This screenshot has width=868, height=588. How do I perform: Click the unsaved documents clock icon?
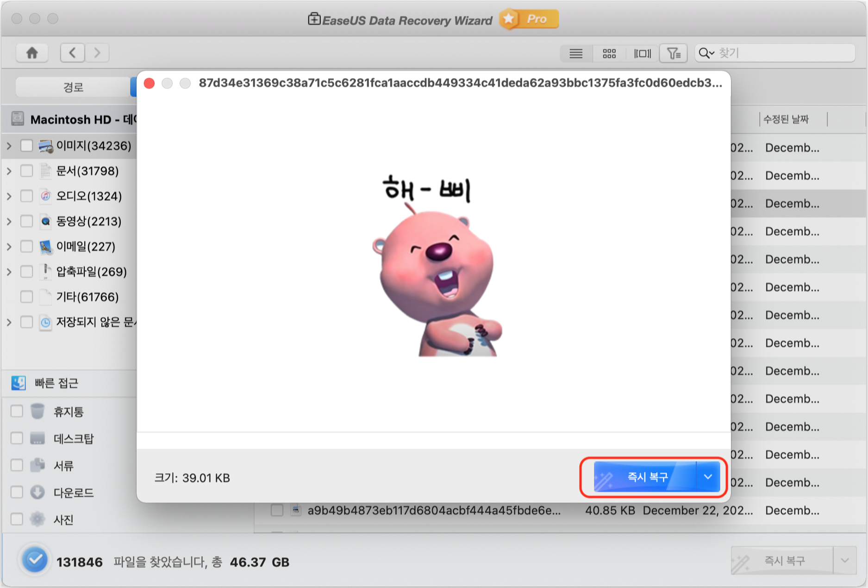coord(45,322)
